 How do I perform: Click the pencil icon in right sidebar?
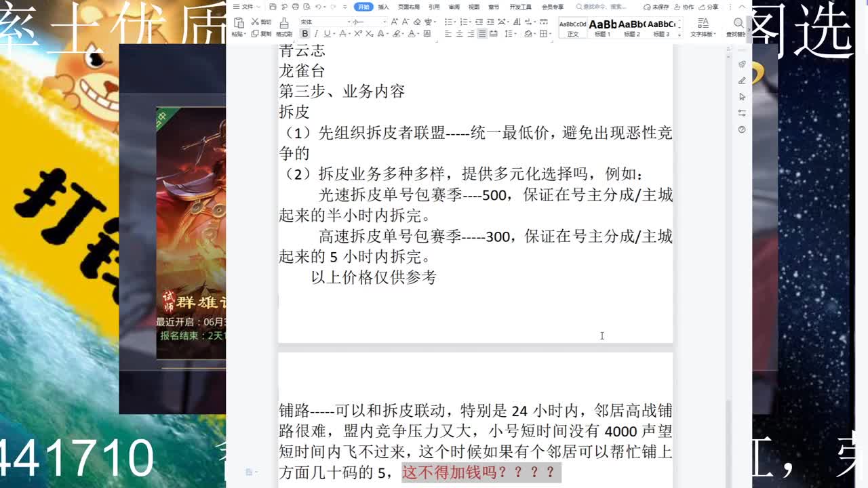pyautogui.click(x=742, y=81)
